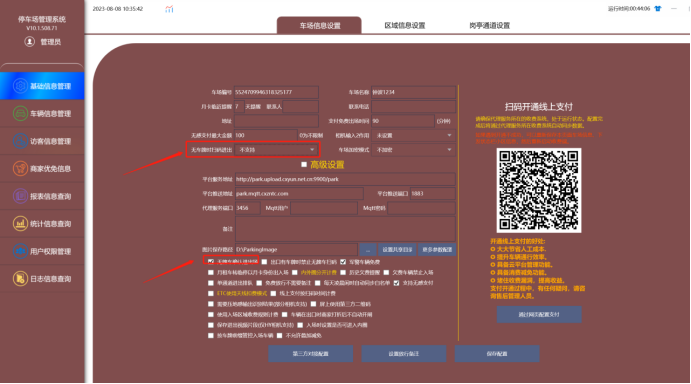
Task: Open 访客信息管理 via its visitor icon
Action: click(x=20, y=141)
